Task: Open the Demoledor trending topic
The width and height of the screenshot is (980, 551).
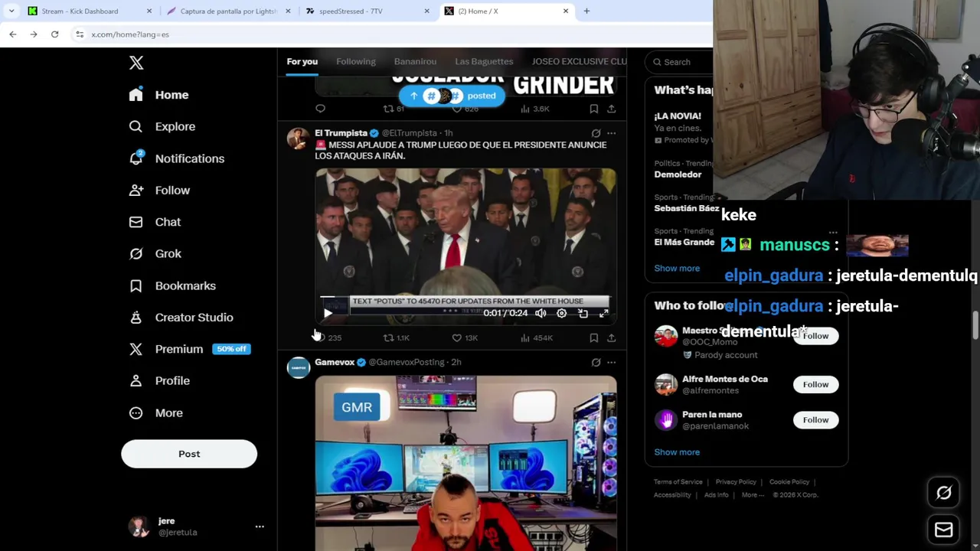Action: pos(678,174)
